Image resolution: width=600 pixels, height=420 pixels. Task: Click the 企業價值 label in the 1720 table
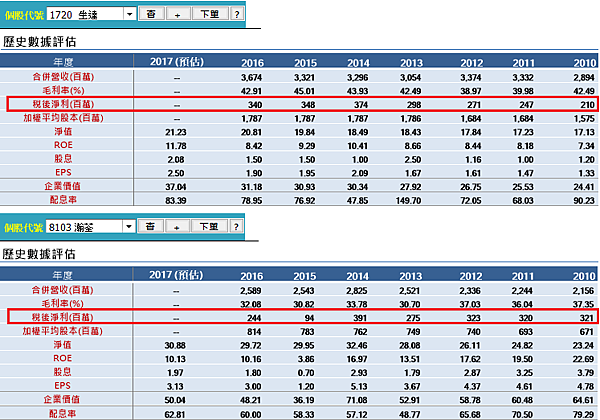coord(63,186)
